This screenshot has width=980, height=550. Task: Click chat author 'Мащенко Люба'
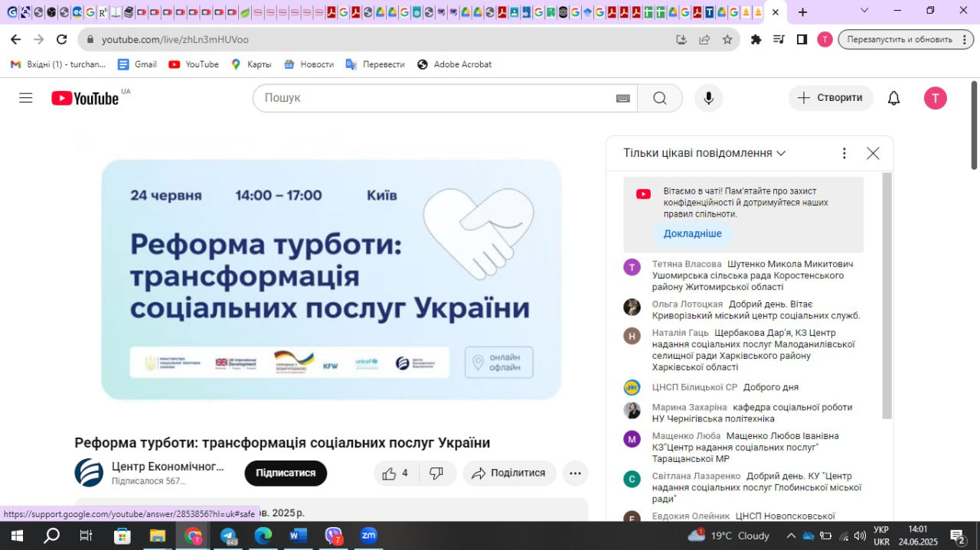click(685, 435)
